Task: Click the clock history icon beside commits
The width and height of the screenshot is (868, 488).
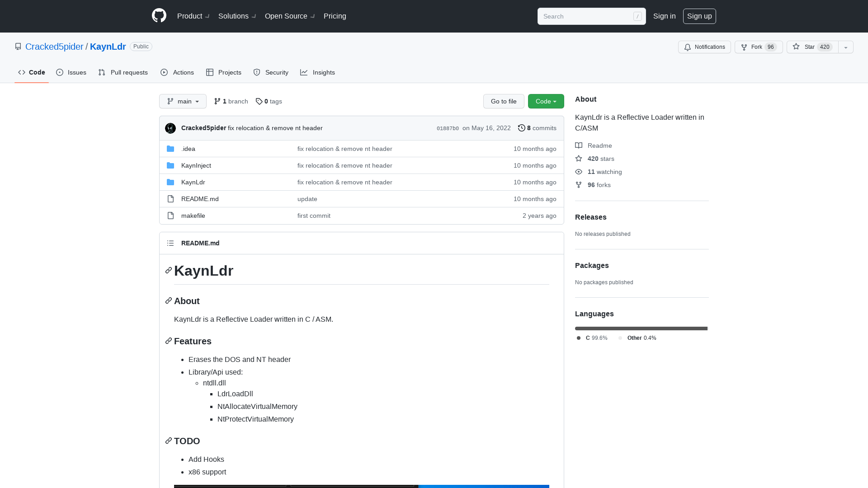Action: [522, 128]
